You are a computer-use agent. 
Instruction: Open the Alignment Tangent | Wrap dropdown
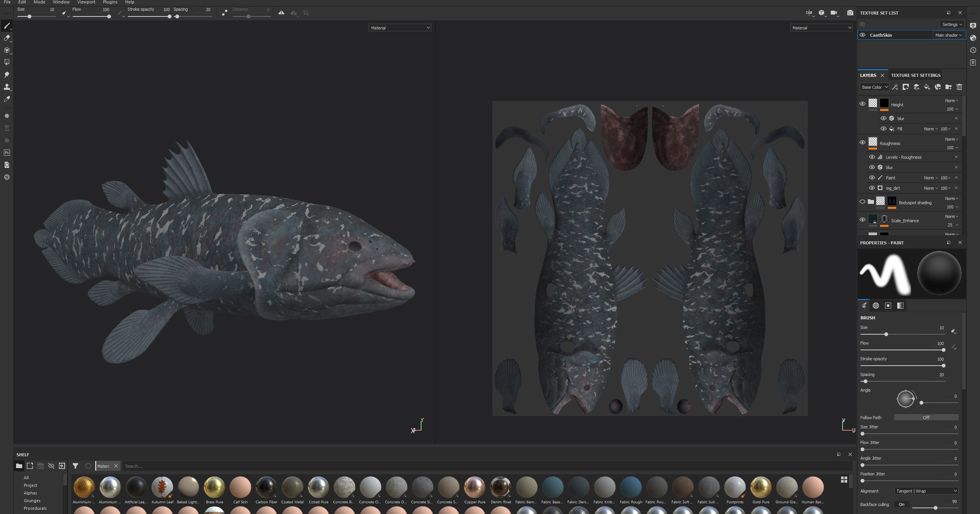[x=926, y=491]
